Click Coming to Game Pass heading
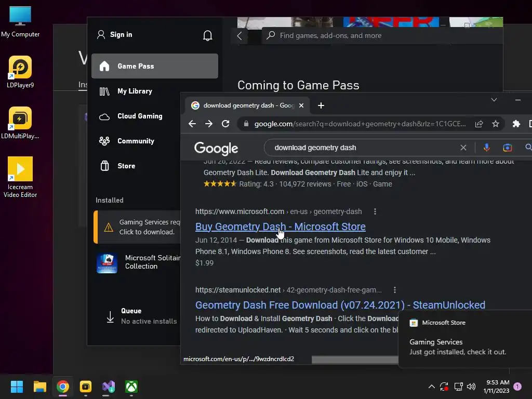Image resolution: width=532 pixels, height=399 pixels. tap(298, 85)
